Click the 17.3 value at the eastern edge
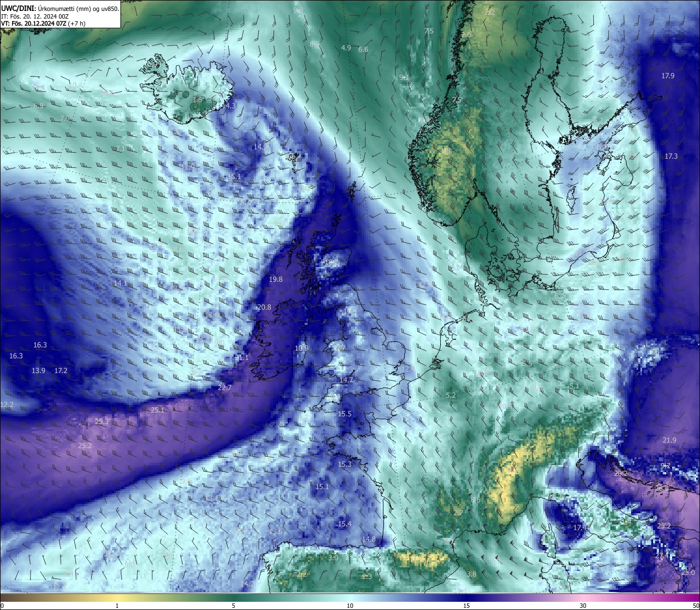The height and width of the screenshot is (610, 700). pos(671,156)
